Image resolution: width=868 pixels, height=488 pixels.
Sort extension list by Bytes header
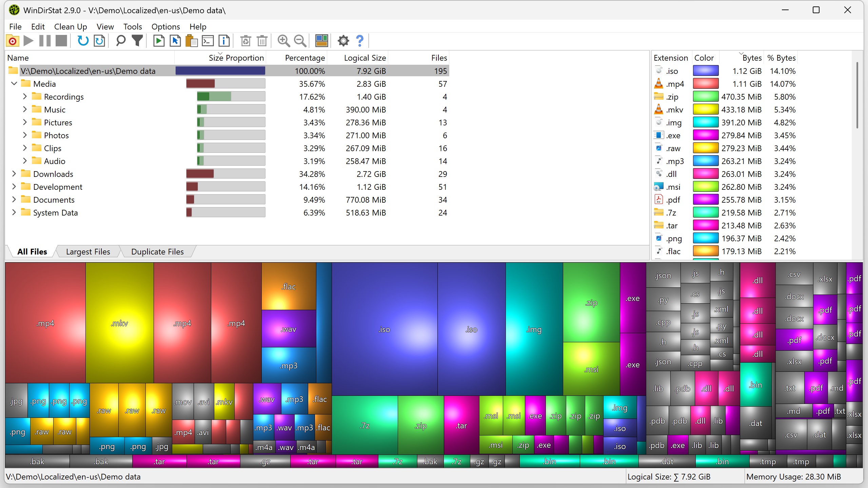(742, 58)
